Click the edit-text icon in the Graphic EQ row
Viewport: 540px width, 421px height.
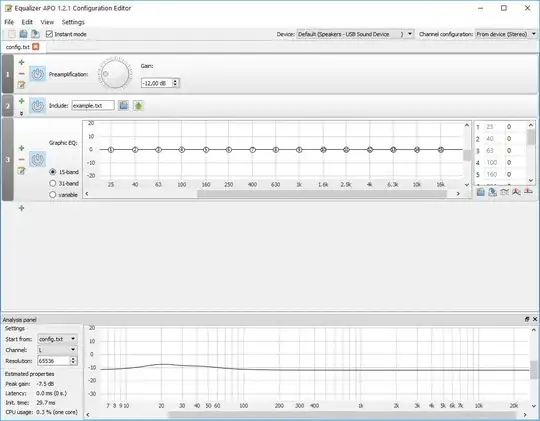[x=21, y=171]
